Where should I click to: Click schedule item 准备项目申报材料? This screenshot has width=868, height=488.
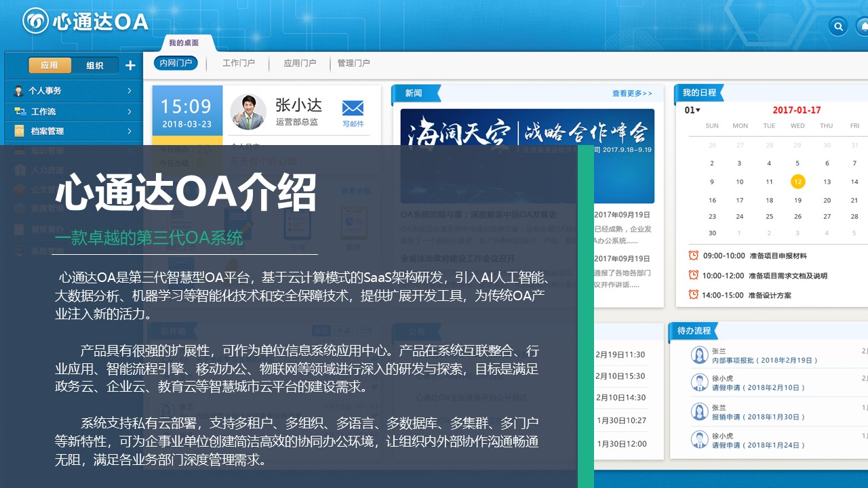[x=778, y=256]
